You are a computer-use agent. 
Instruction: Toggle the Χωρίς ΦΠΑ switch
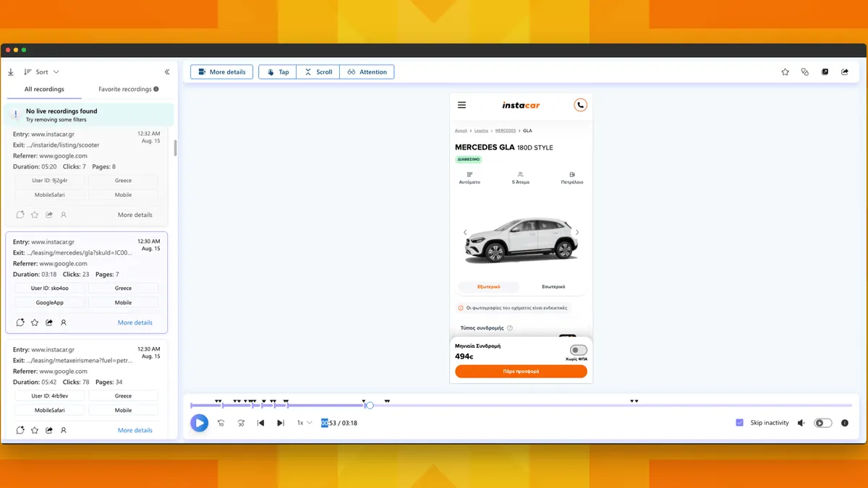pos(579,350)
